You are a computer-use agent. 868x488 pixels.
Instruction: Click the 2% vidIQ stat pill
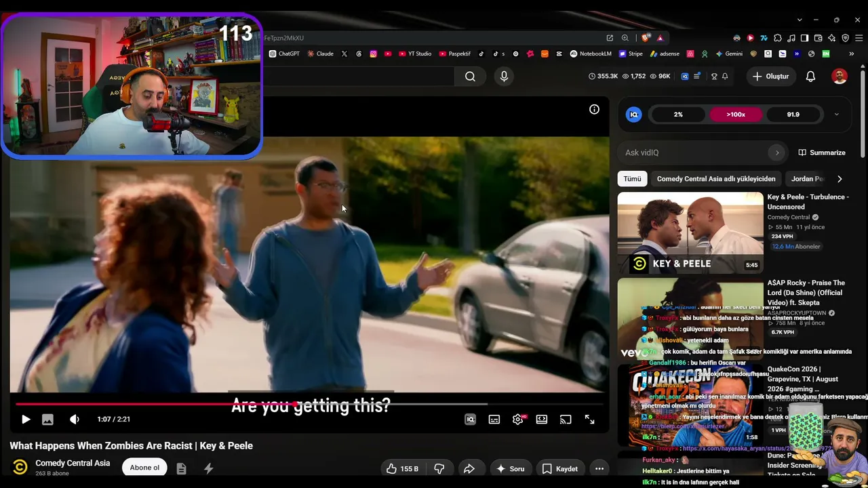[x=678, y=115]
